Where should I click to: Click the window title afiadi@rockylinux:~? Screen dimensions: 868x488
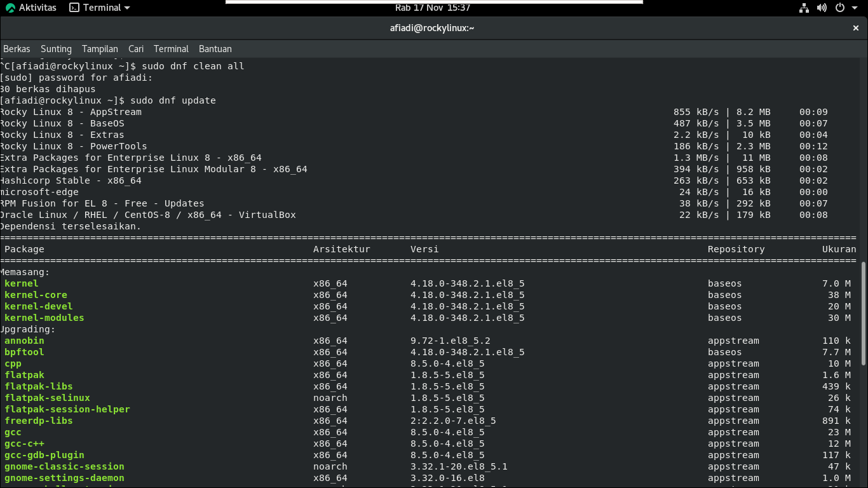coord(432,28)
